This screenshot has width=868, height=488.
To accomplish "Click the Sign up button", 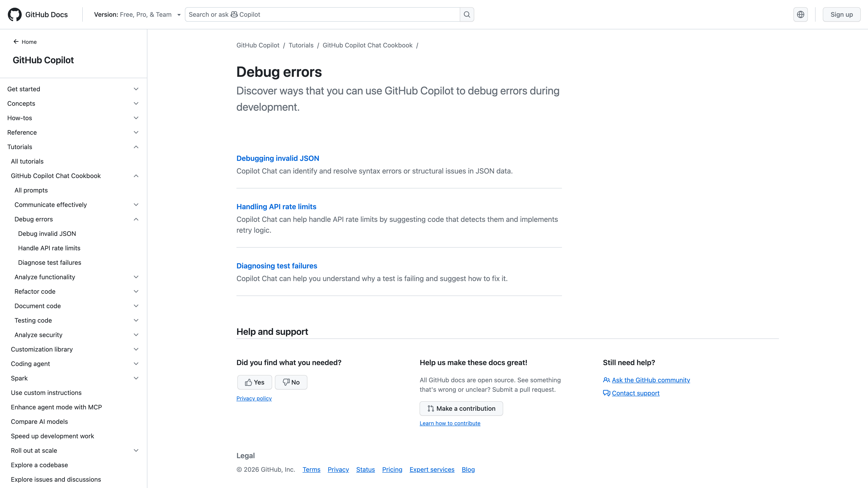I will (842, 14).
